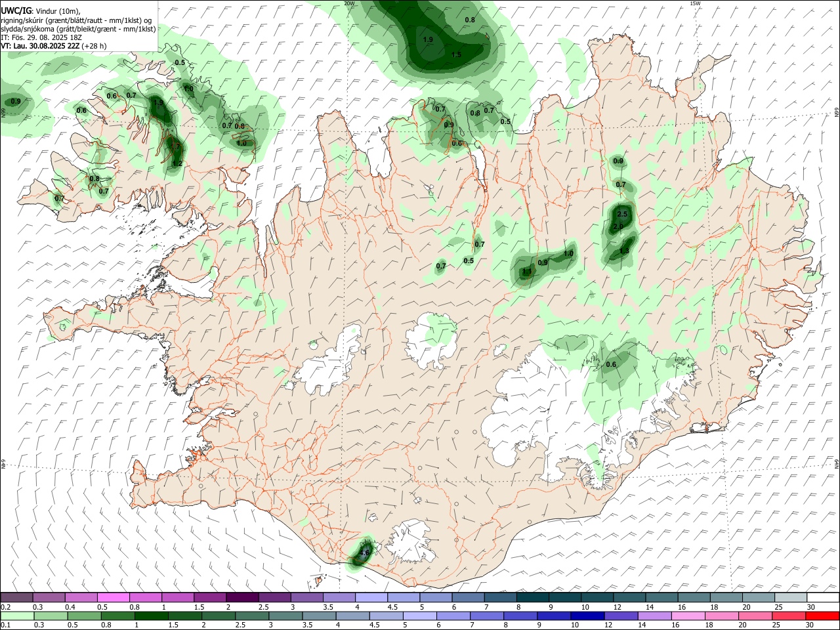The width and height of the screenshot is (840, 630).
Task: Click the 'UWC/IG' title text
Action: coord(16,11)
